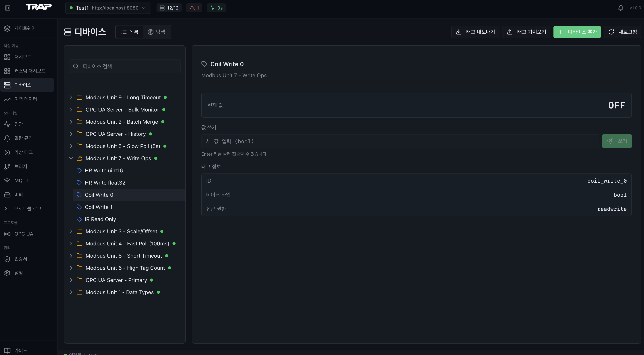644x355 pixels.
Task: Click the 태그 내보내기 export button
Action: pos(475,32)
